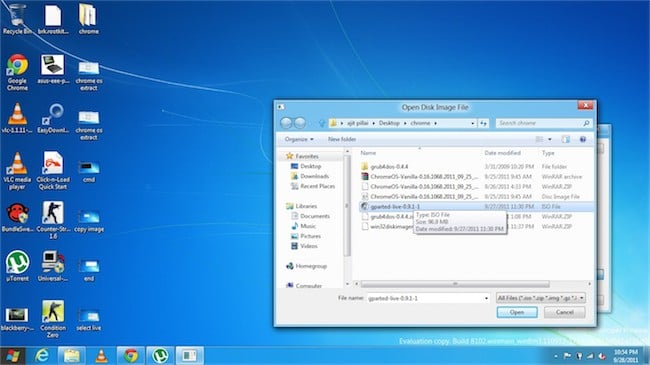Click the view layout icon next to its arrow

[x=539, y=139]
